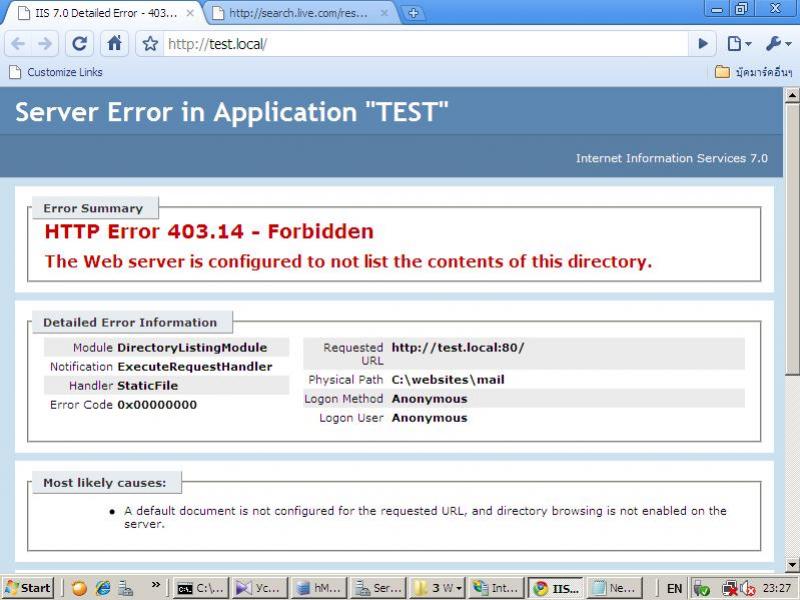
Task: Open the 3 W grouped taskbar button
Action: [x=437, y=588]
